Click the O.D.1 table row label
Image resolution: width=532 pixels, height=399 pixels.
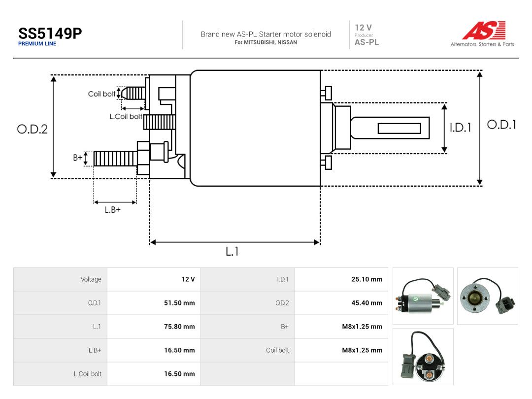pos(94,303)
